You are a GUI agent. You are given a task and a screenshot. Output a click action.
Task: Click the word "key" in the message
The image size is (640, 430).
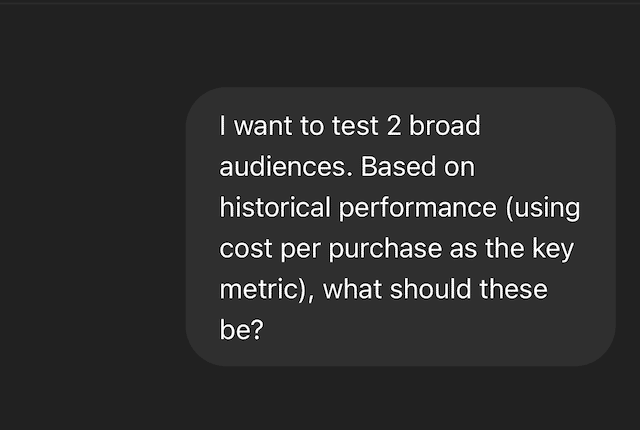[553, 250]
